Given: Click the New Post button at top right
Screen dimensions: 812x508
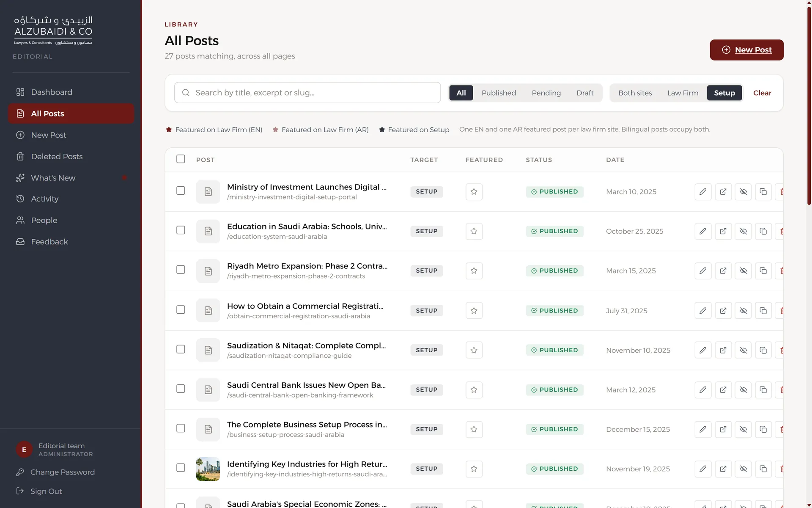Looking at the screenshot, I should 746,50.
